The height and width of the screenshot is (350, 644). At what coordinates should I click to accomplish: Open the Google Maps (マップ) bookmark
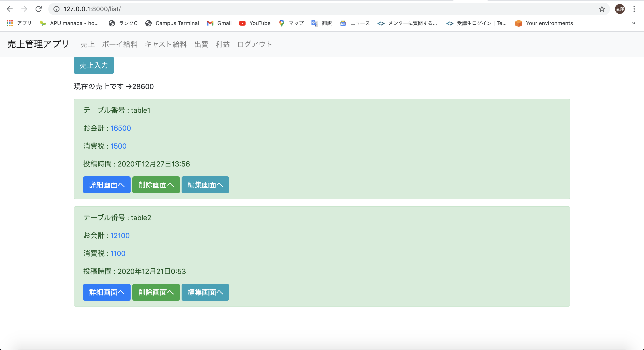(291, 23)
